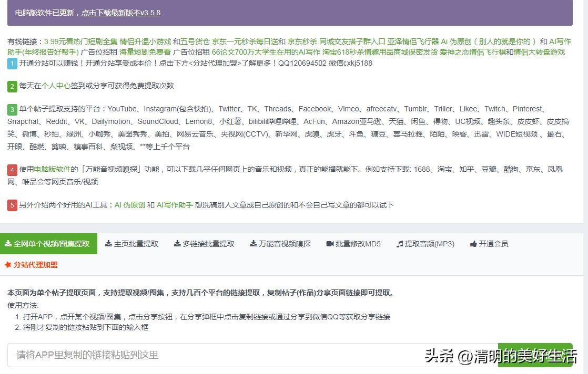
Task: Open AI写作助手 link in tip 5
Action: coord(175,205)
